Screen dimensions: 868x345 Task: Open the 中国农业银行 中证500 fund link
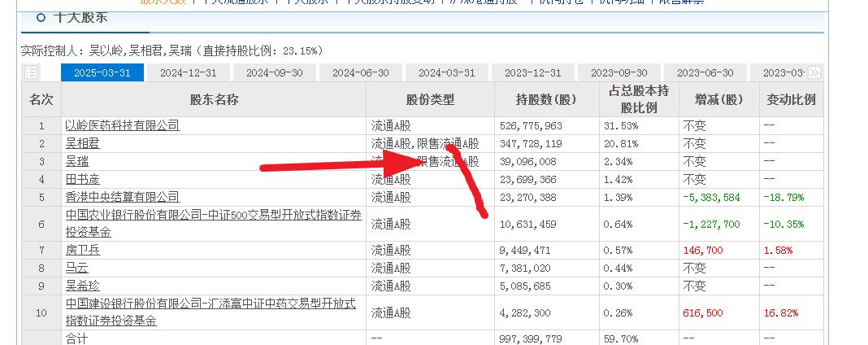[214, 224]
